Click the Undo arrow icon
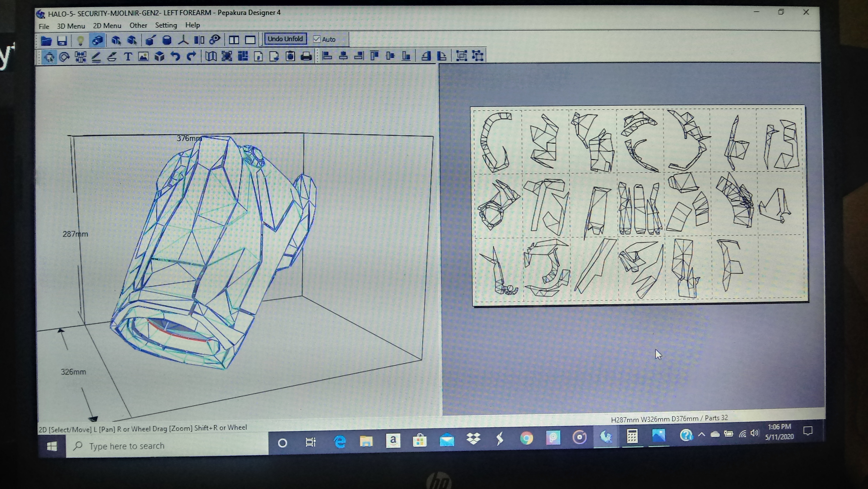Image resolution: width=868 pixels, height=489 pixels. [175, 56]
